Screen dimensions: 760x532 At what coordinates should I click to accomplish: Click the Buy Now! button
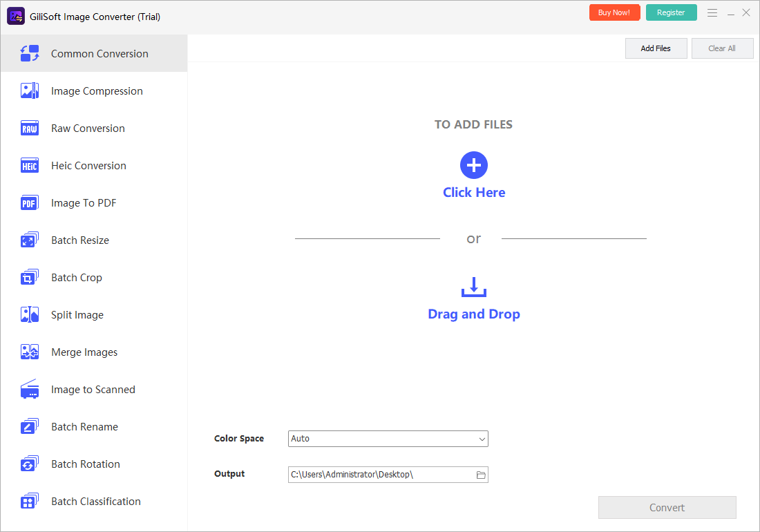pos(614,12)
